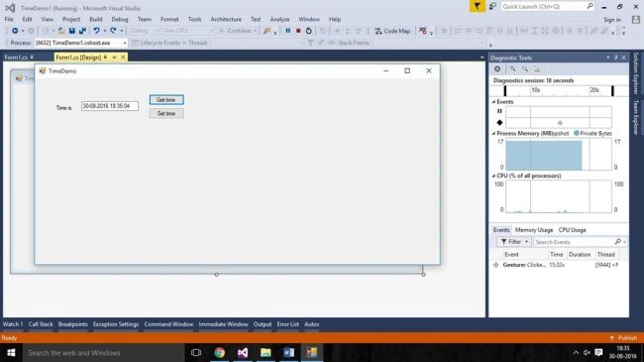This screenshot has width=644, height=362.
Task: Open Task View on the taskbar
Action: pos(196,352)
